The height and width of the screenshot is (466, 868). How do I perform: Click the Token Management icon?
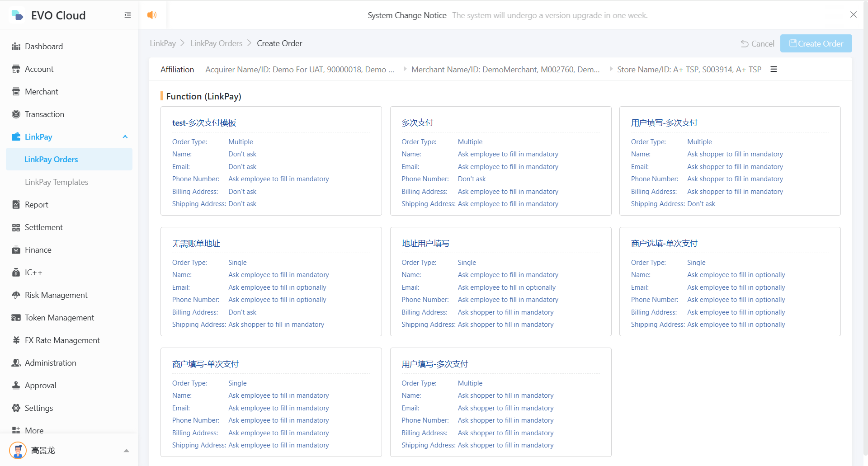click(16, 318)
